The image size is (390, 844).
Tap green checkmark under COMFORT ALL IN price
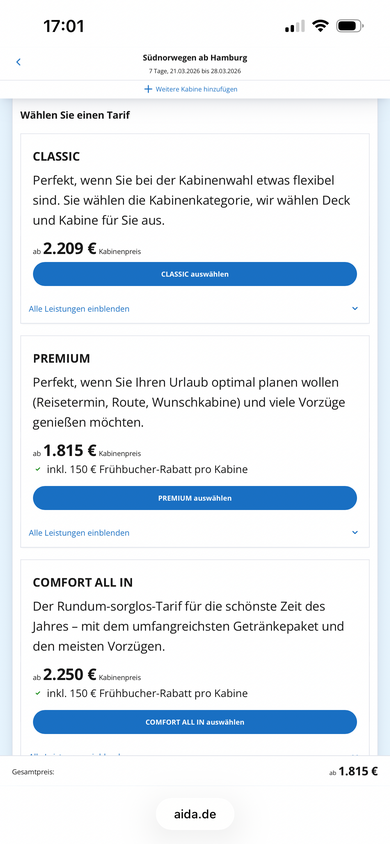(x=38, y=693)
